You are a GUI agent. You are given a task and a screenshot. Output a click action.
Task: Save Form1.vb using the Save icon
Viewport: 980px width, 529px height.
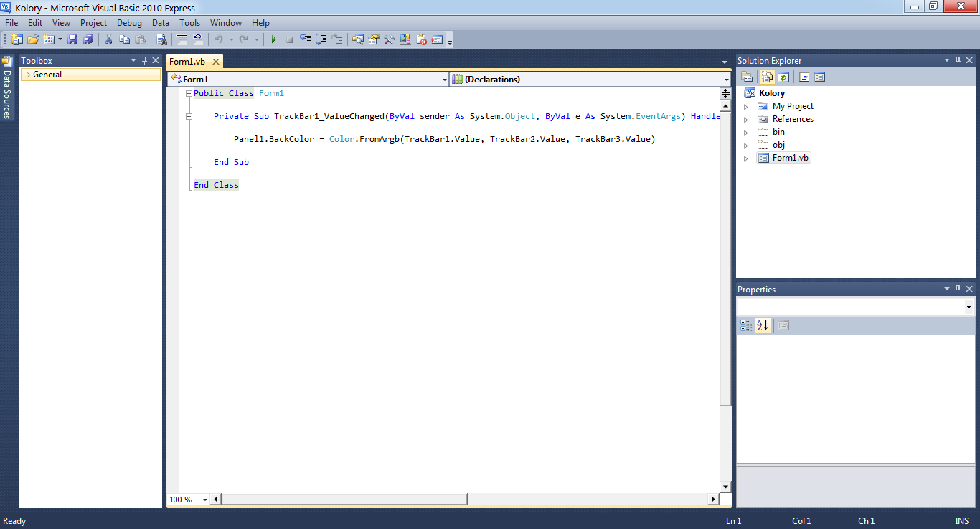point(72,39)
